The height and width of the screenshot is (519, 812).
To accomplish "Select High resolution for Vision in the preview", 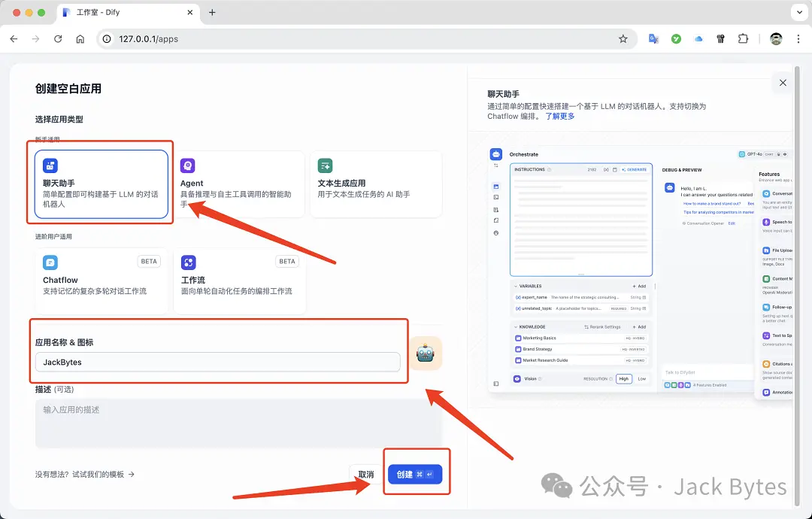I will click(x=624, y=378).
